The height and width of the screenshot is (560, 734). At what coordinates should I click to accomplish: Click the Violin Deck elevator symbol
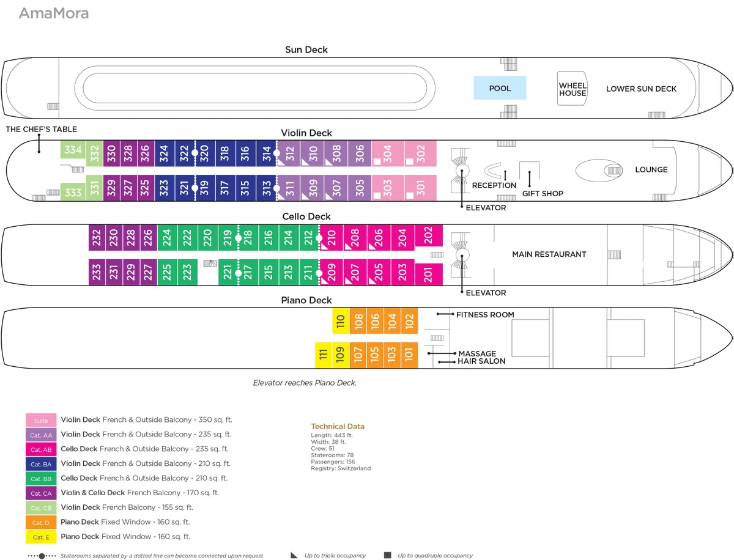click(461, 171)
